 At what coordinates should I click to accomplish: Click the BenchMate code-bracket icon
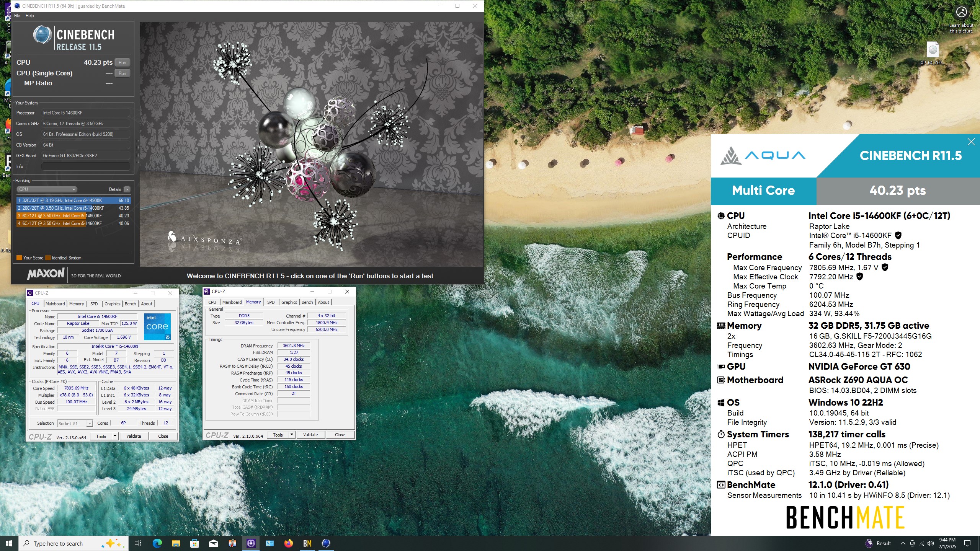(721, 485)
